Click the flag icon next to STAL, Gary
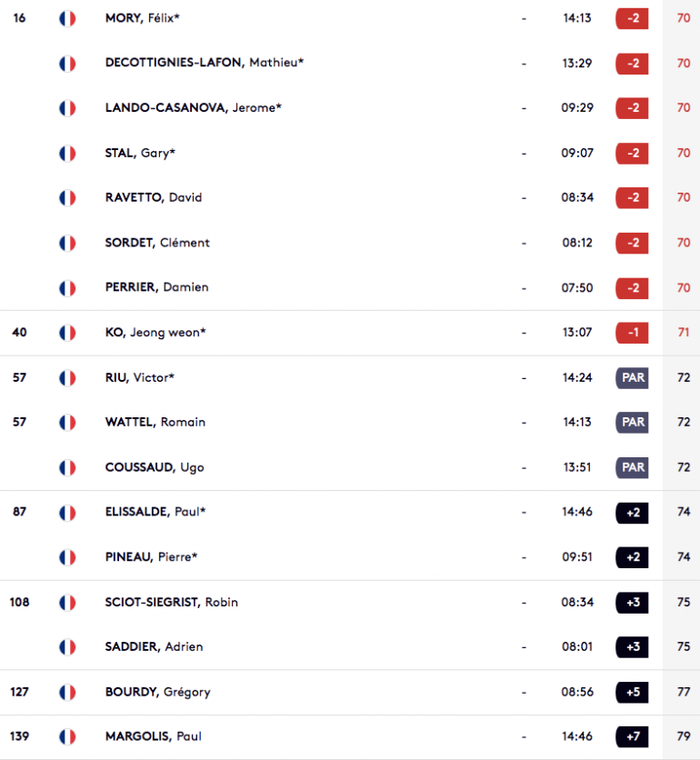This screenshot has width=700, height=760. (x=67, y=153)
